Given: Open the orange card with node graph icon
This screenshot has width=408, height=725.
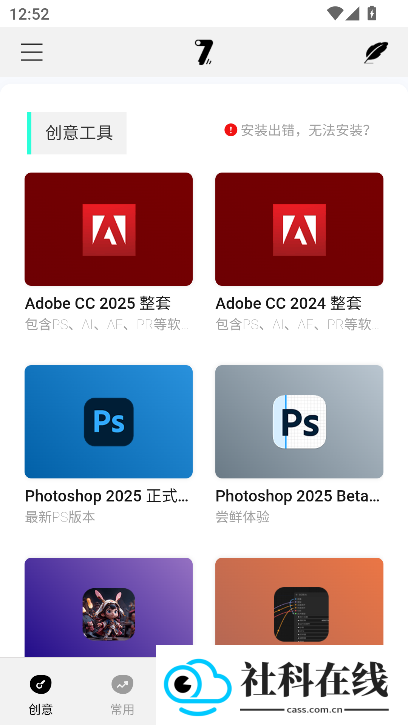Looking at the screenshot, I should coord(299,602).
